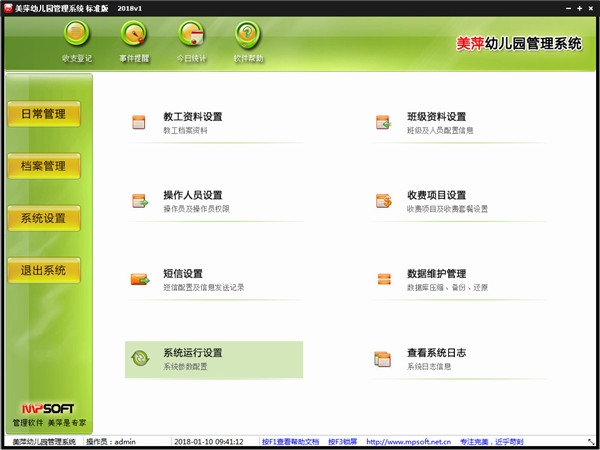This screenshot has height=450, width=600.
Task: Switch to the 日常管理 sidebar tab
Action: [x=43, y=114]
